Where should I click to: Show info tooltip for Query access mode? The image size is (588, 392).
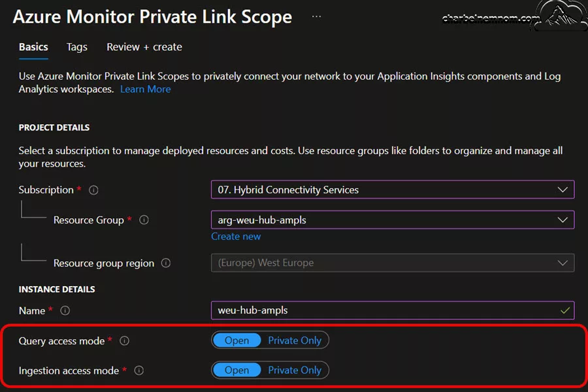pos(124,340)
